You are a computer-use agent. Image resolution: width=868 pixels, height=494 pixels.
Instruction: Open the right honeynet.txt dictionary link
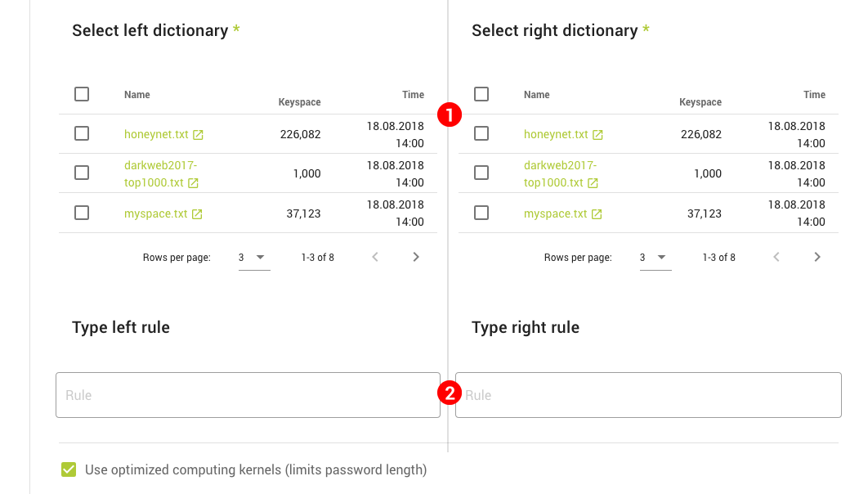pos(556,135)
